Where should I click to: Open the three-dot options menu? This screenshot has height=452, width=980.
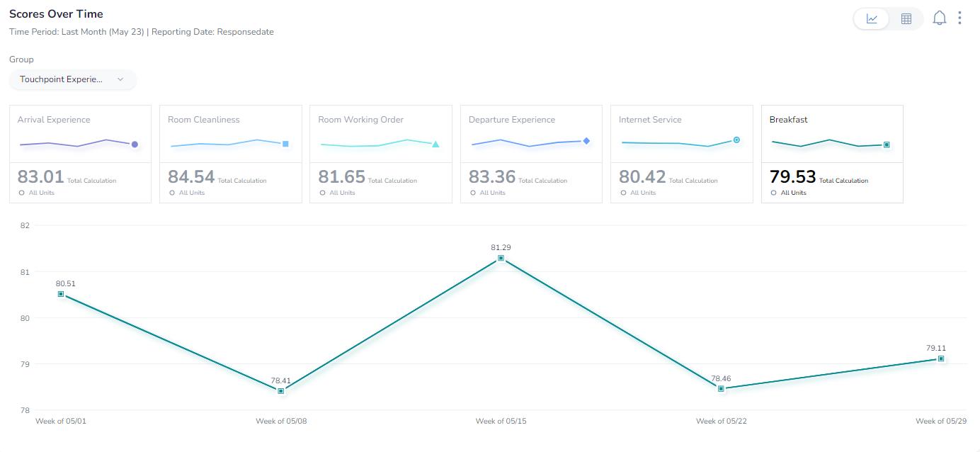pyautogui.click(x=959, y=18)
